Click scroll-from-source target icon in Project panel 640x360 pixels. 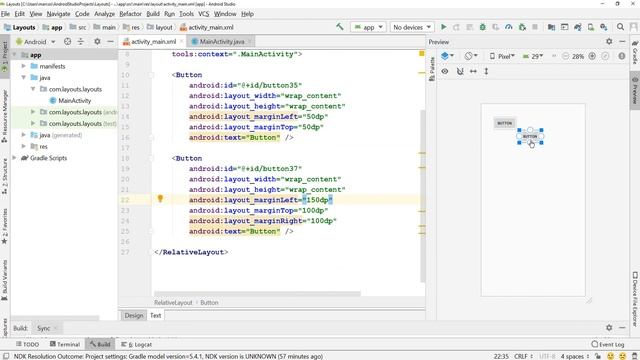click(x=67, y=42)
